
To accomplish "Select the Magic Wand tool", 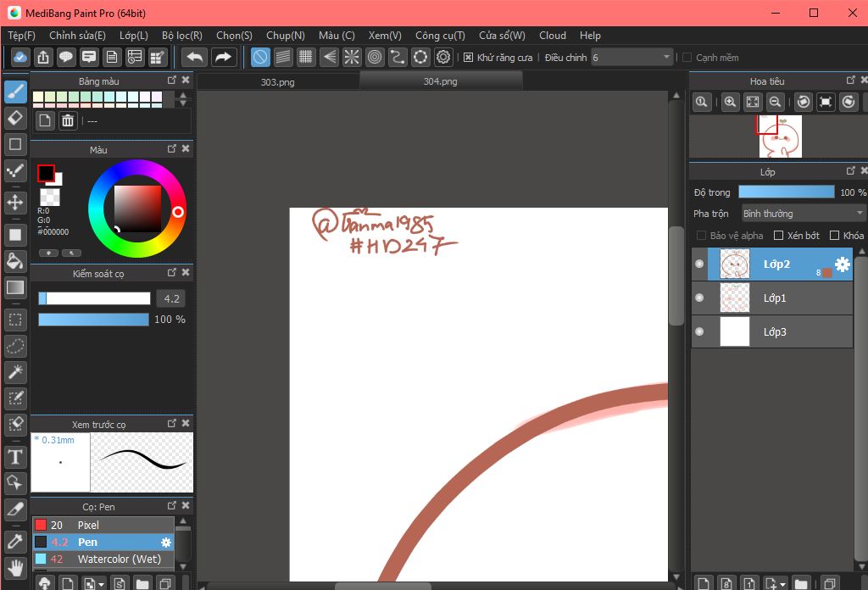I will tap(15, 372).
